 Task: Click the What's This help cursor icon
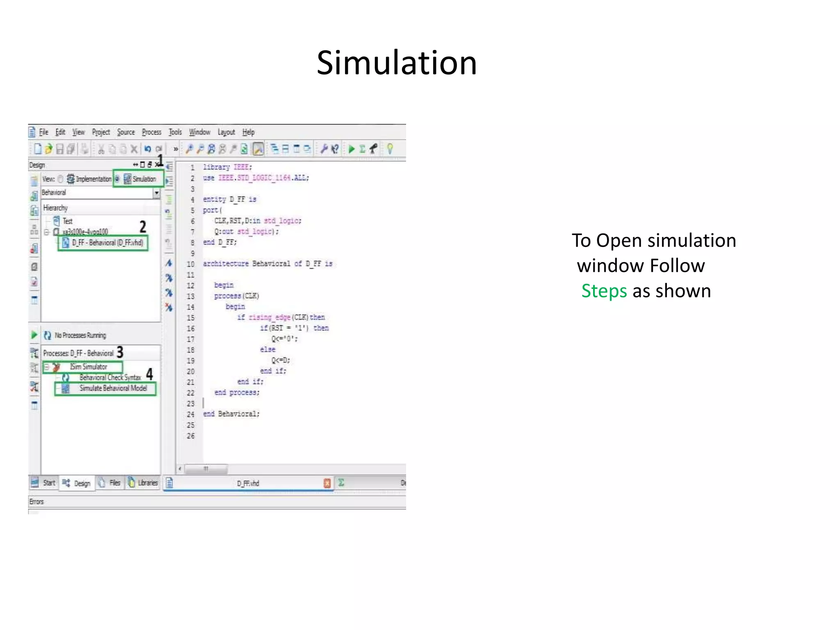coord(335,149)
